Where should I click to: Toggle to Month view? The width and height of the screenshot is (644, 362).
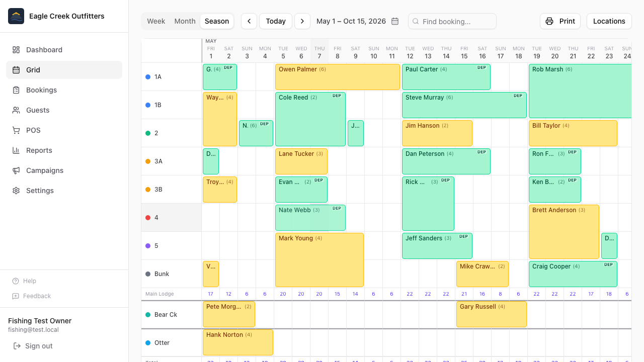185,21
